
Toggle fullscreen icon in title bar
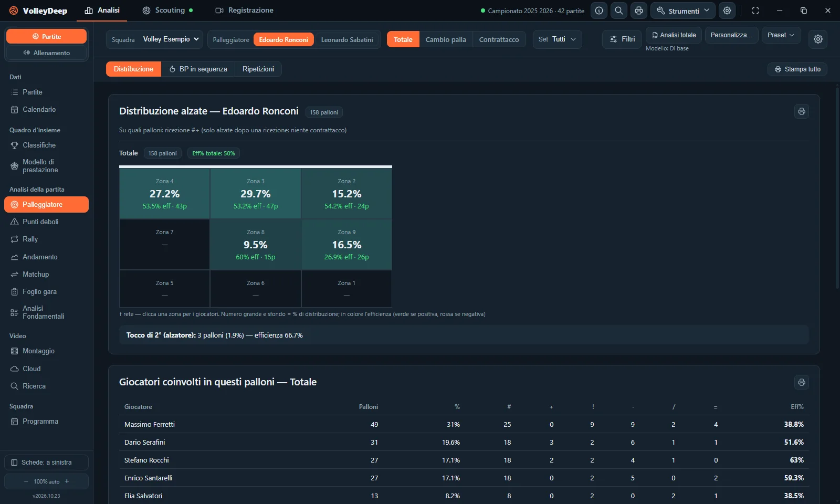[x=755, y=10]
